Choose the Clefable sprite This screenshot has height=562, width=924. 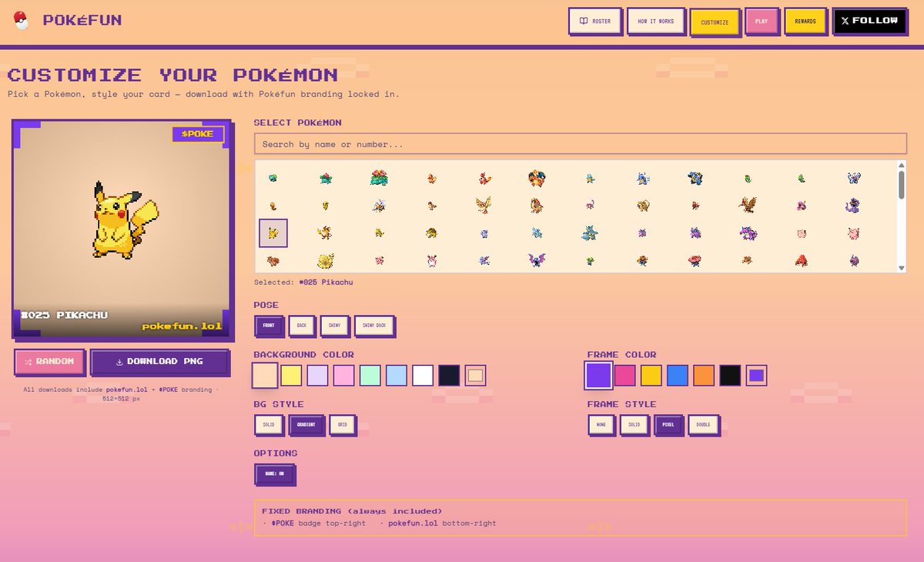coord(853,232)
